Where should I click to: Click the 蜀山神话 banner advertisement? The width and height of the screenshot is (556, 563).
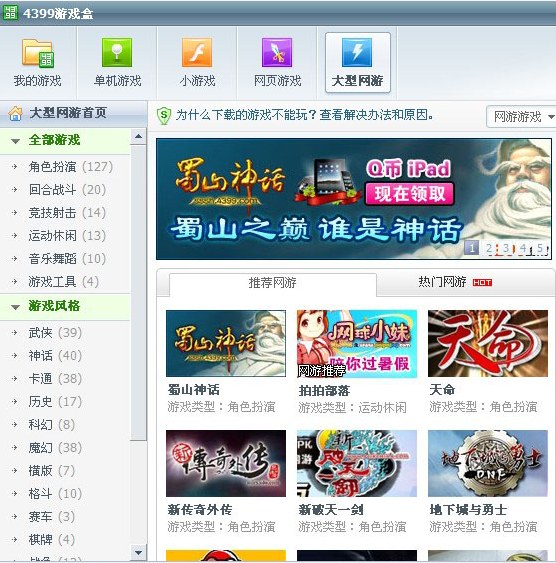click(354, 199)
